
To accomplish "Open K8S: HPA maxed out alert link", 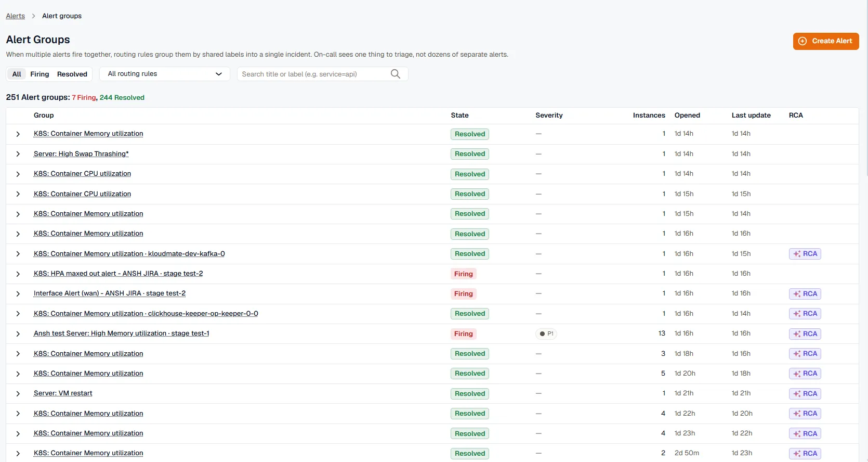I will [119, 274].
